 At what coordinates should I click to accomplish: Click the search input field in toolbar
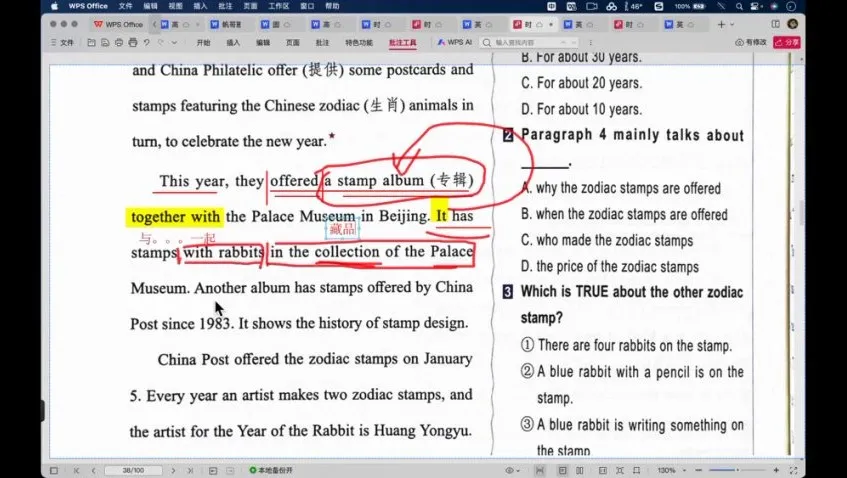coord(530,43)
